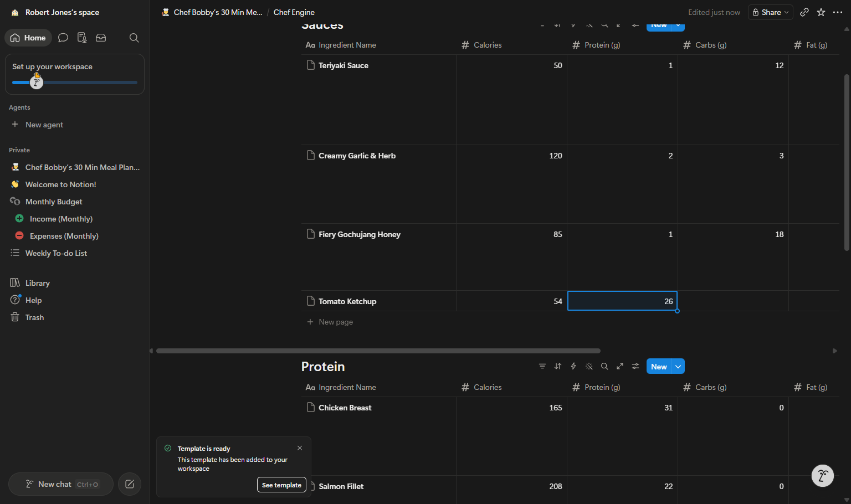Start a New chat

[61, 484]
